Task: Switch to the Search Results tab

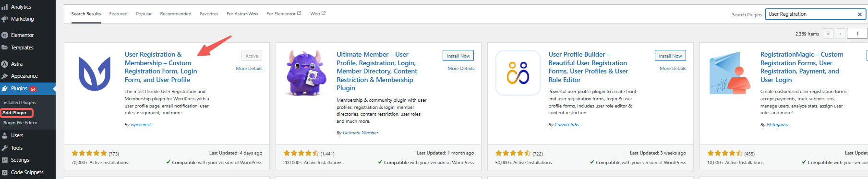Action: (86, 14)
